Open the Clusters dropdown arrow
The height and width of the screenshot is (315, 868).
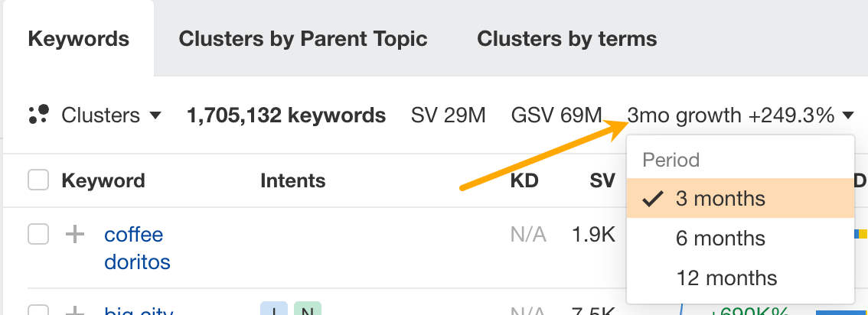155,116
